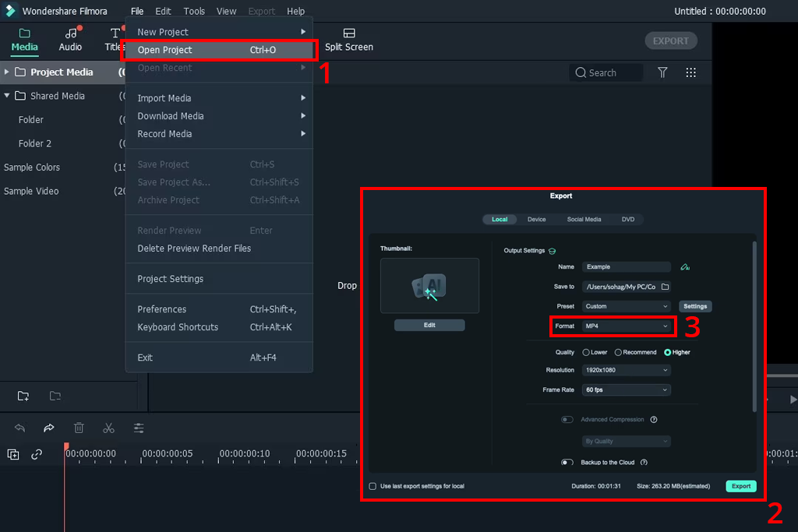This screenshot has height=532, width=798.
Task: Select Lower quality radio button
Action: pos(586,353)
